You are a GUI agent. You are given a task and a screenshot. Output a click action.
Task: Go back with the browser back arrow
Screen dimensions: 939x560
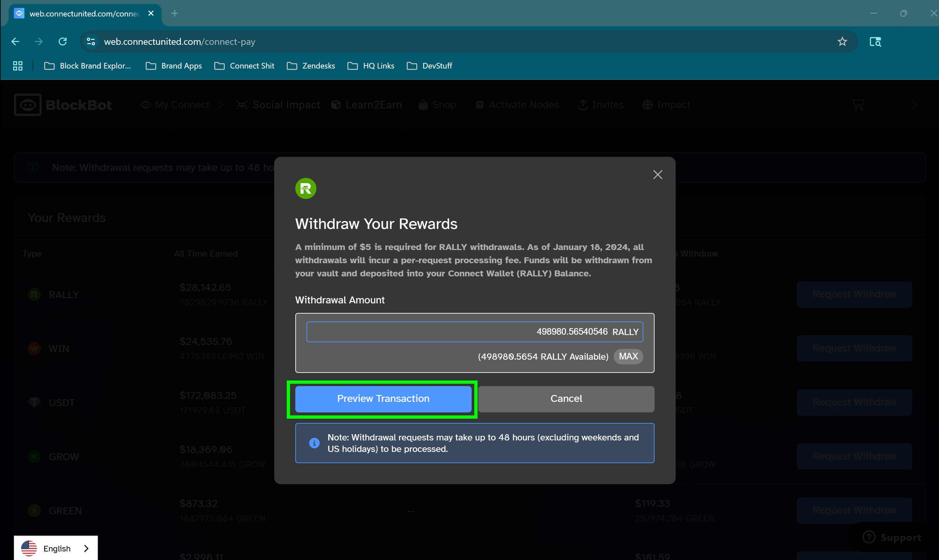tap(15, 42)
